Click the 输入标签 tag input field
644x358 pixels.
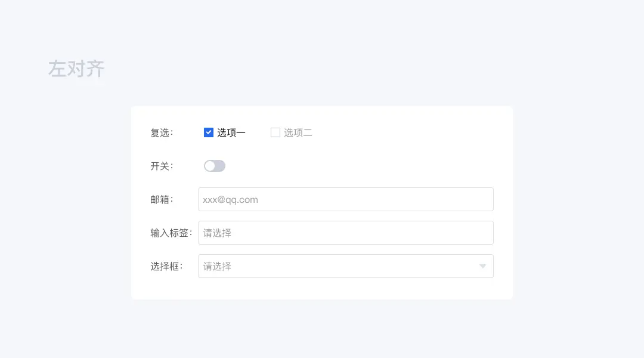point(346,233)
